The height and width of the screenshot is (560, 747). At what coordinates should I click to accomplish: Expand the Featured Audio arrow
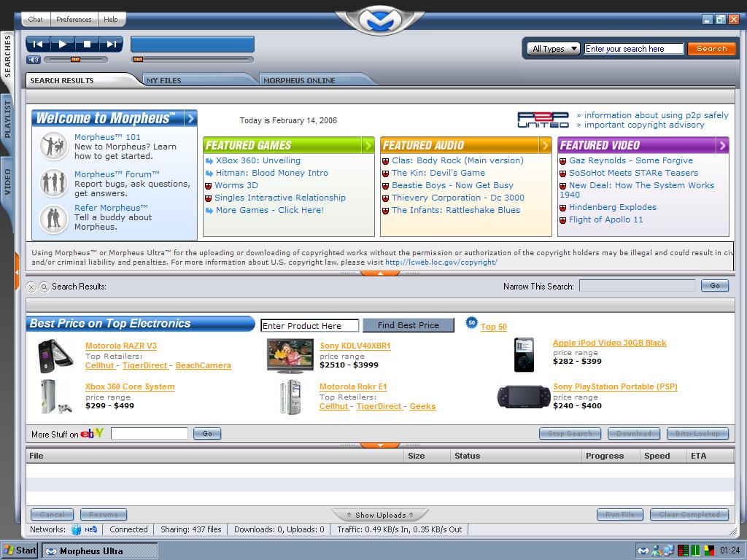click(545, 145)
